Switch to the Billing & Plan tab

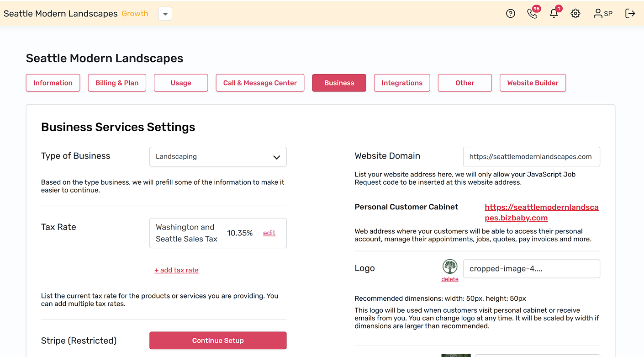tap(117, 83)
